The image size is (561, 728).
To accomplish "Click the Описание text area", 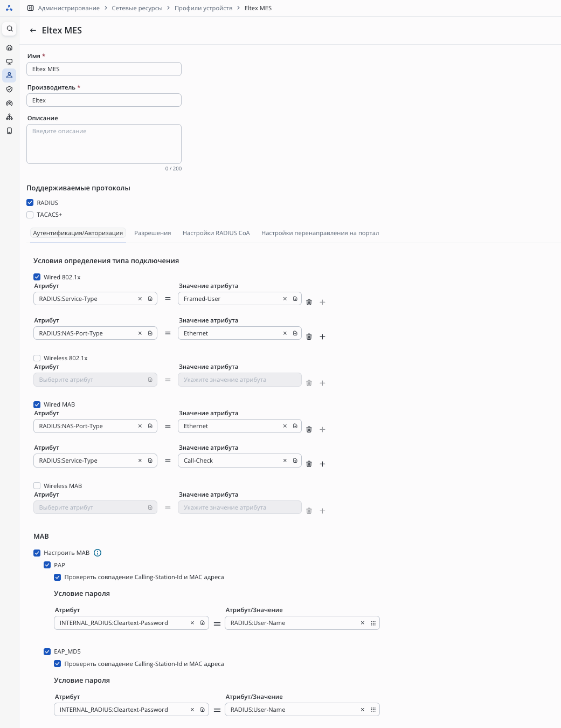I will point(104,144).
